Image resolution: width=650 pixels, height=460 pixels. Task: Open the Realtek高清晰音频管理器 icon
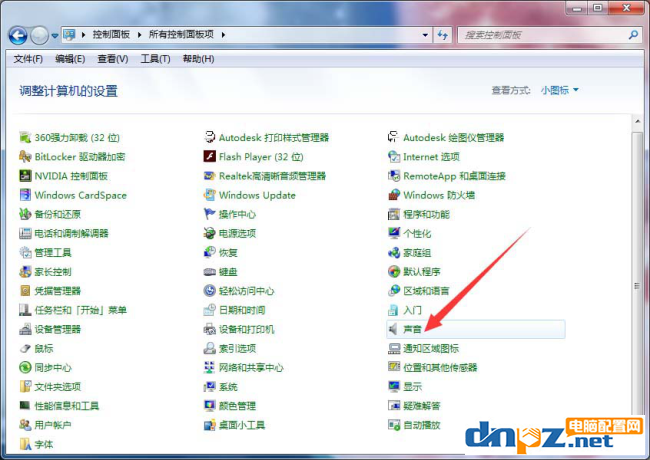209,176
